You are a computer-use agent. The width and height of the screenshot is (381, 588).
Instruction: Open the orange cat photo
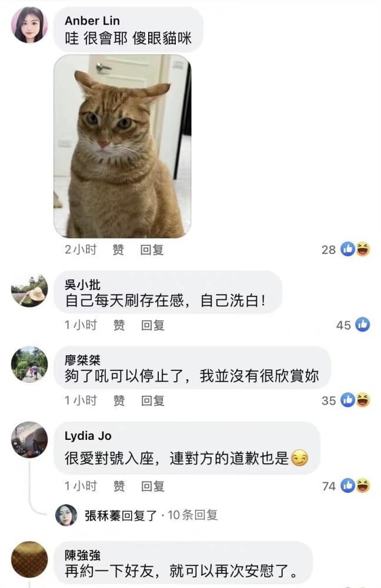[x=122, y=146]
